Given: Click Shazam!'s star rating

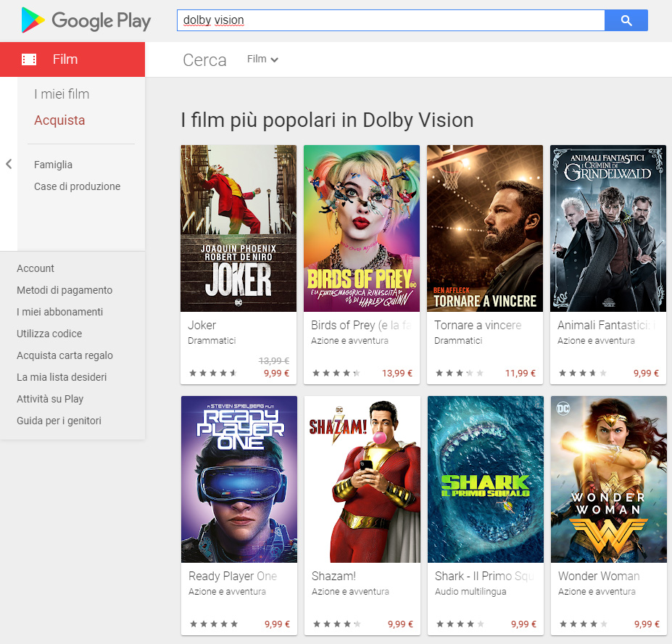Looking at the screenshot, I should click(337, 624).
